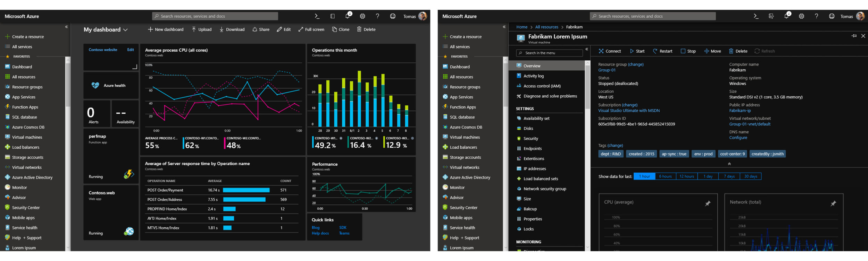Image resolution: width=868 pixels, height=261 pixels.
Task: Click the Connect icon for the VM
Action: click(x=601, y=51)
